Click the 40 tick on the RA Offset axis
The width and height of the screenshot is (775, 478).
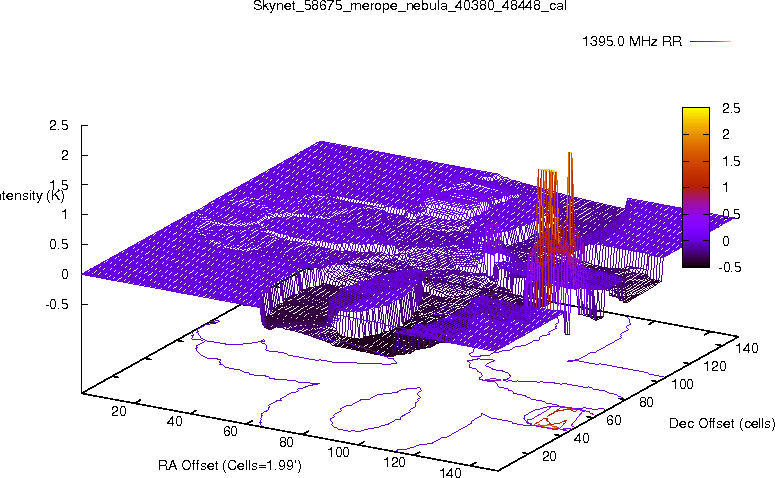tap(174, 421)
